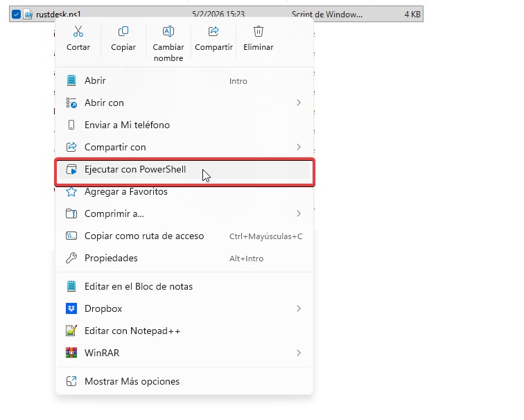Viewport: 524px width, 420px height.
Task: Click the Copiar icon
Action: click(x=123, y=31)
